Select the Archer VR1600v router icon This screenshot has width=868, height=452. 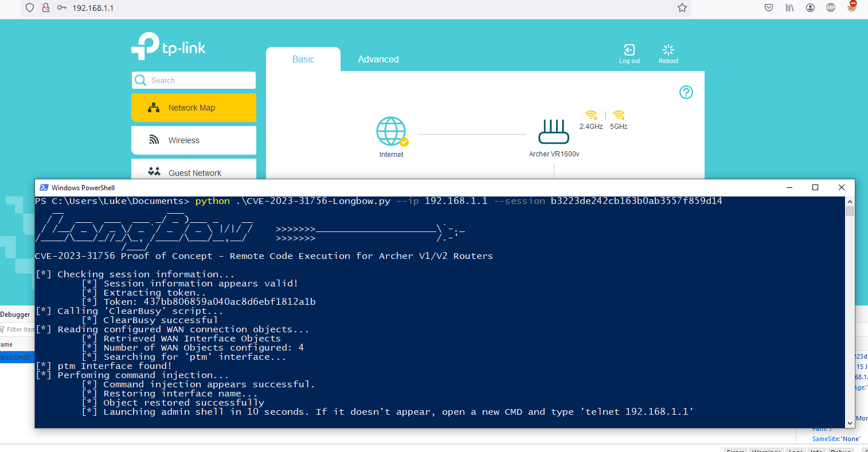click(x=554, y=132)
